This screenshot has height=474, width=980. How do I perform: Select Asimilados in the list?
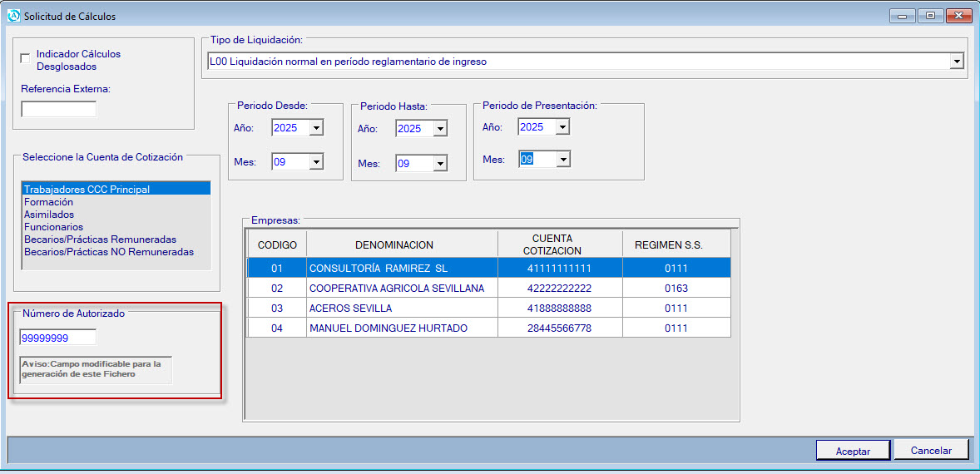pyautogui.click(x=49, y=215)
